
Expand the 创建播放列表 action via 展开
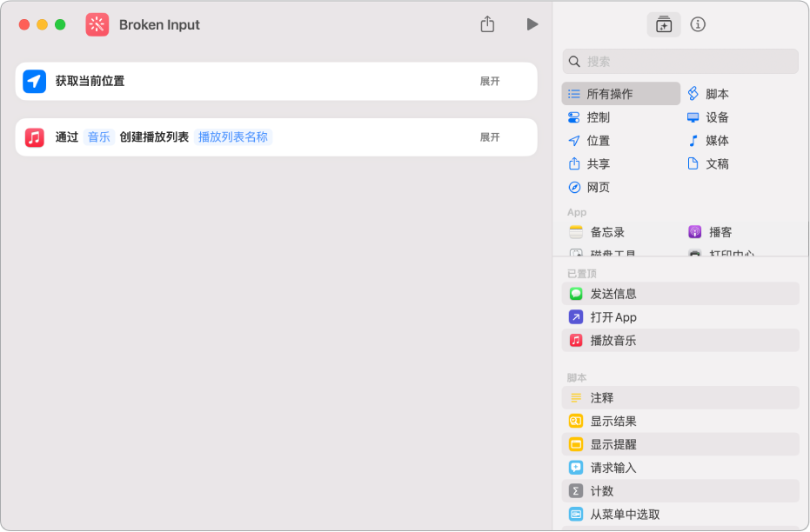coord(490,137)
